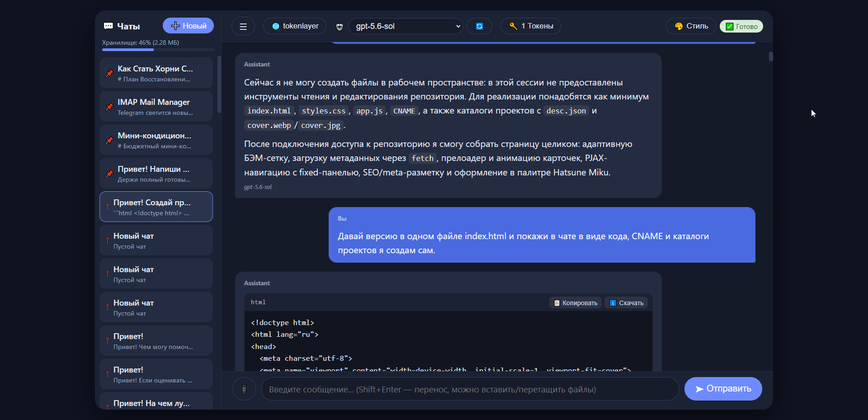Viewport: 868px width, 420px height.
Task: Click the gpt-5.6-sol label under assistant message
Action: (x=258, y=187)
